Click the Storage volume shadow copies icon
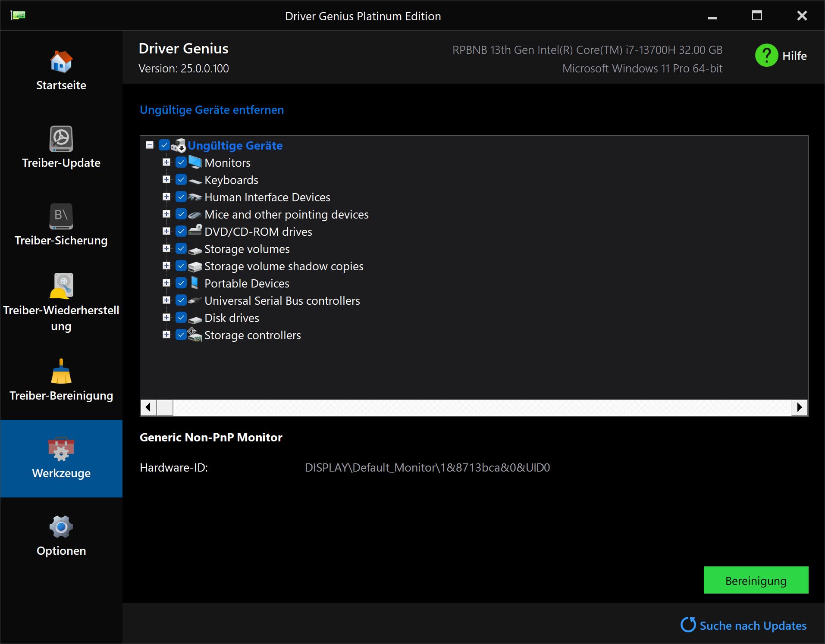 coord(195,266)
